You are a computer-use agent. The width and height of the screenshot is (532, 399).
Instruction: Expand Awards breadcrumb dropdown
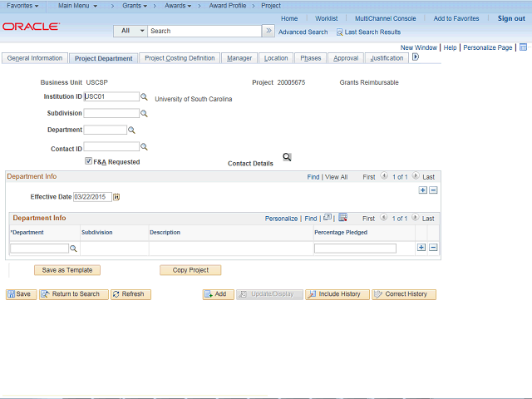pyautogui.click(x=178, y=6)
